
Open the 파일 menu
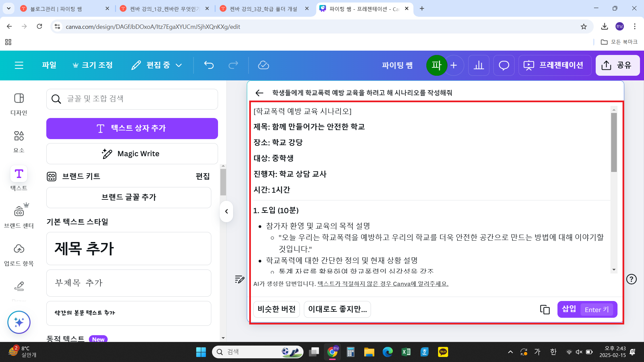49,65
